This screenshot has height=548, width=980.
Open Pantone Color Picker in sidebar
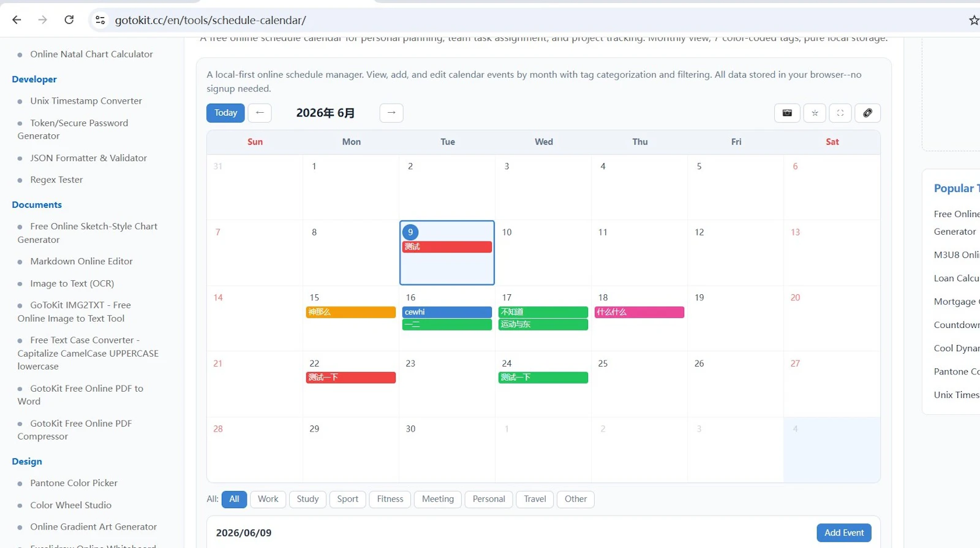73,483
